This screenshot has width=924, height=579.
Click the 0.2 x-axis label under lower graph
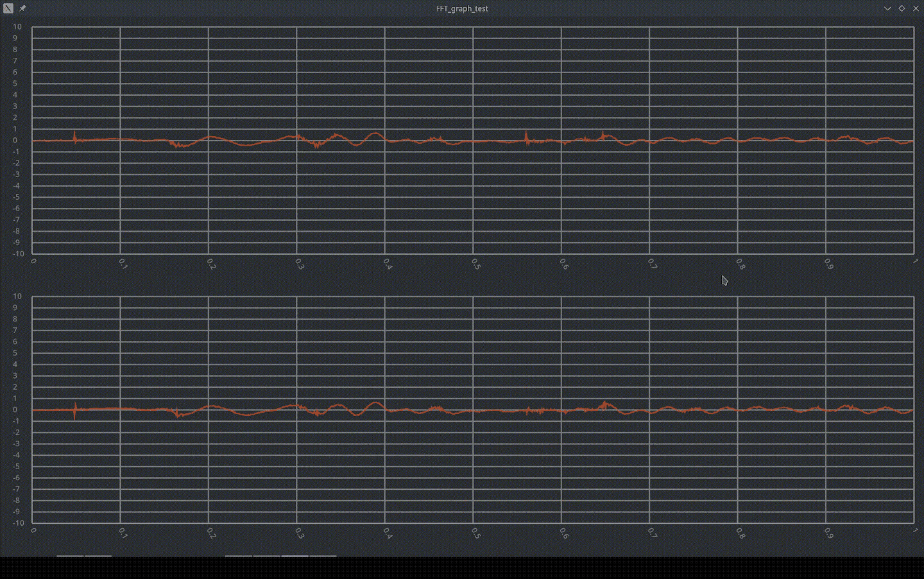coord(211,533)
